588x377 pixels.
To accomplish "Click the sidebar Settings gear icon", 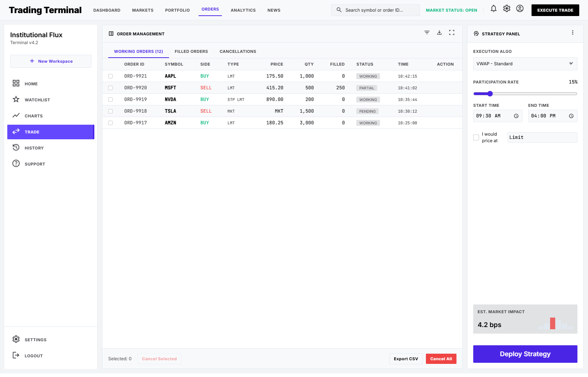I will click(x=16, y=339).
